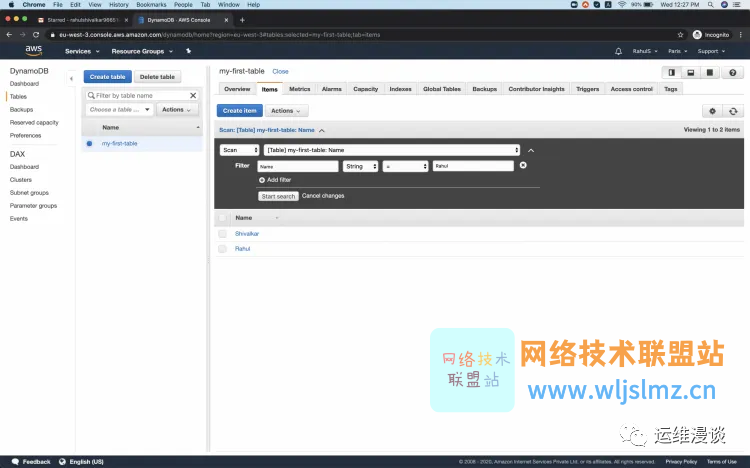The image size is (750, 468).
Task: Change the equals operator dropdown
Action: [x=406, y=167]
